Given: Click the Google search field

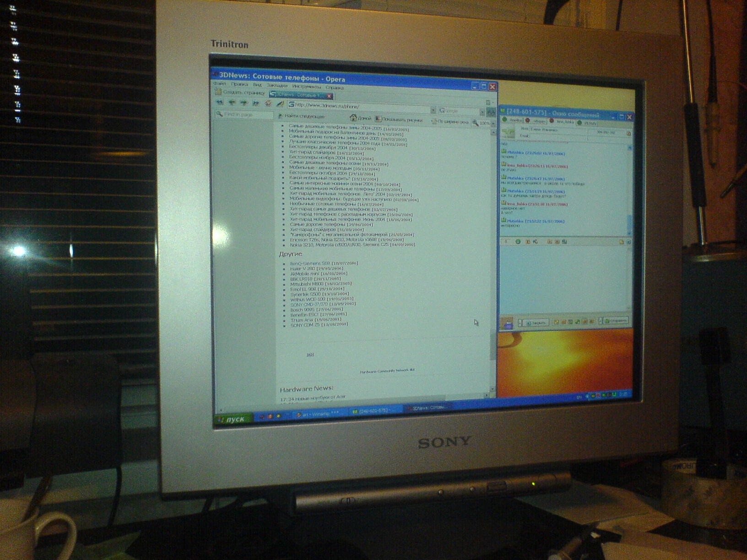Looking at the screenshot, I should [458, 111].
